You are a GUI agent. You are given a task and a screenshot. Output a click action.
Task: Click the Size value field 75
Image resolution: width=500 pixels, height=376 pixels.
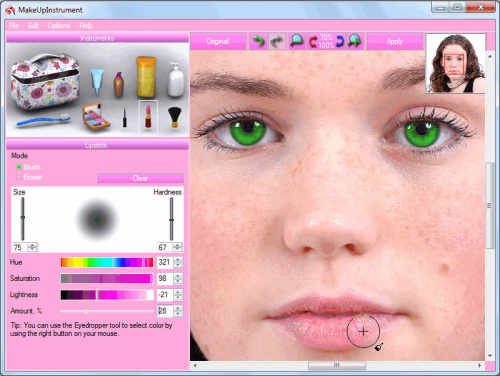[x=20, y=247]
